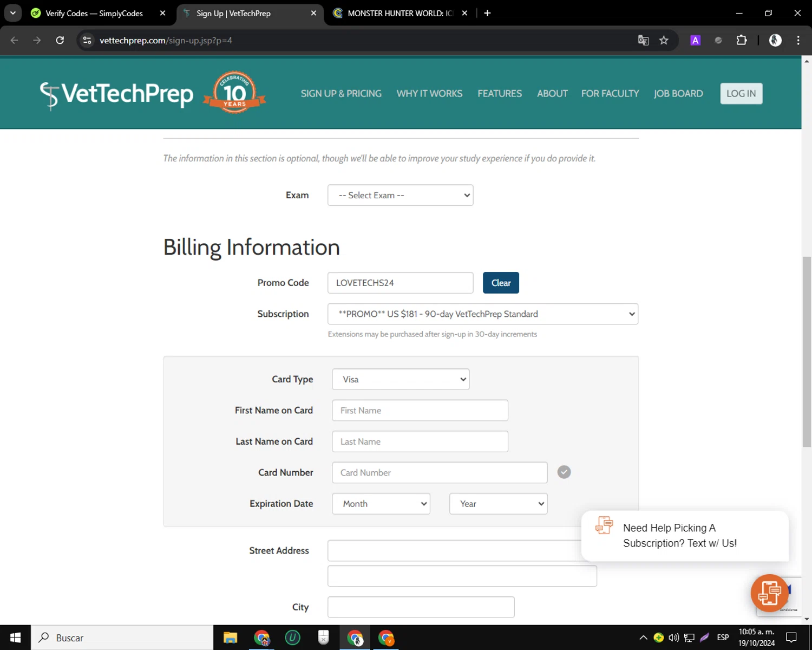Close the Monster Hunter World tab
812x650 pixels.
pos(464,13)
